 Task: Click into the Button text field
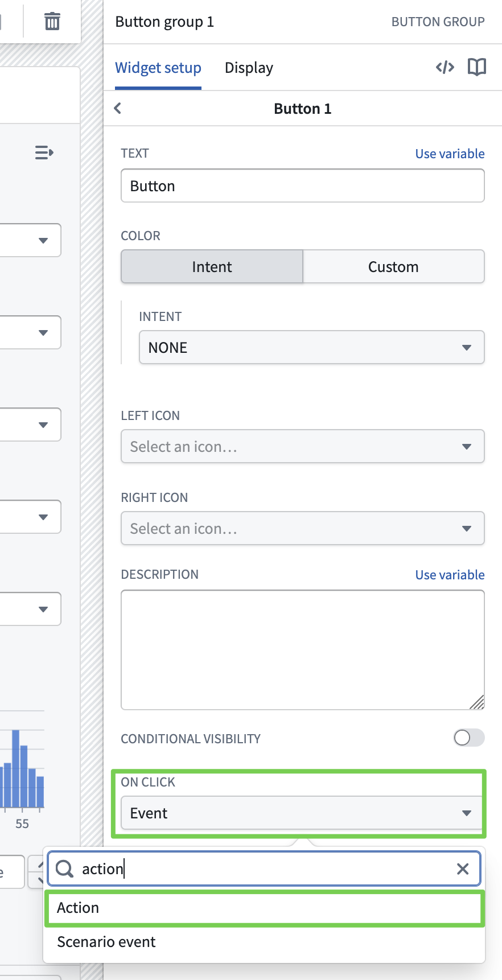tap(302, 186)
